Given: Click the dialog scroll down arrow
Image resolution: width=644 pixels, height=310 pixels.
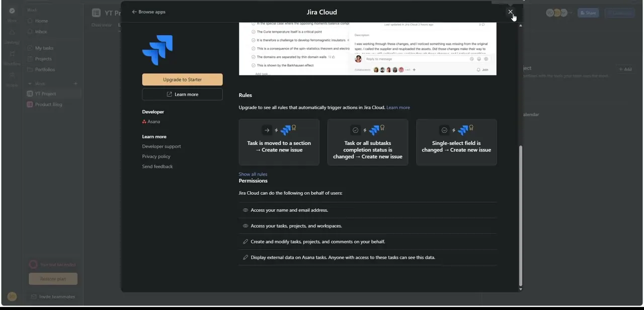Looking at the screenshot, I should click(x=520, y=289).
